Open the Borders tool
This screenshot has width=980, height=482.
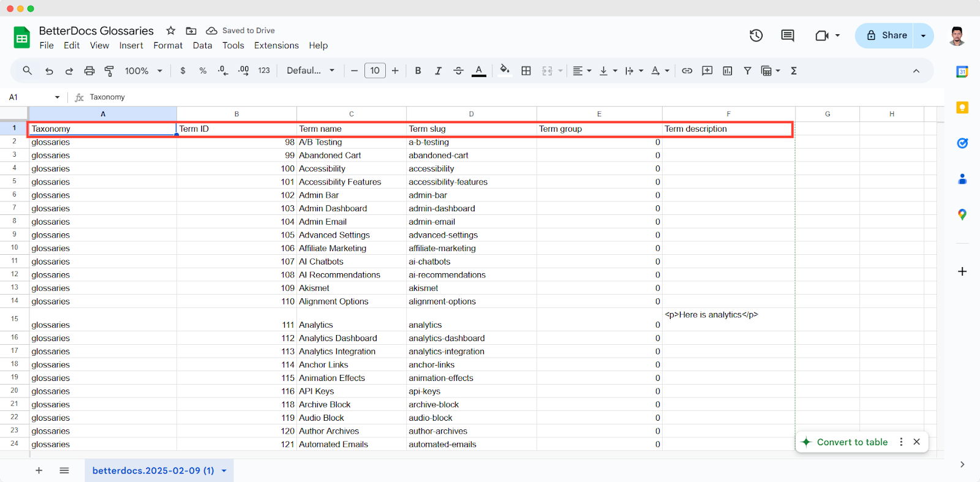526,71
